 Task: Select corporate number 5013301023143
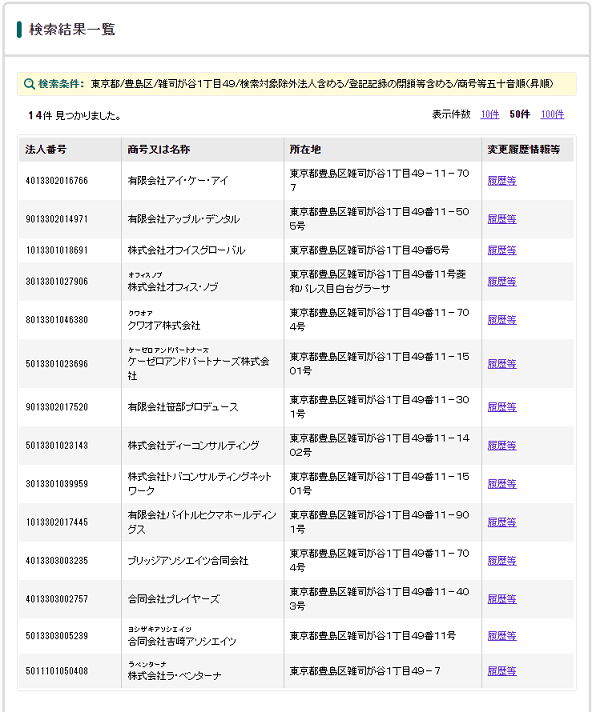(x=57, y=445)
